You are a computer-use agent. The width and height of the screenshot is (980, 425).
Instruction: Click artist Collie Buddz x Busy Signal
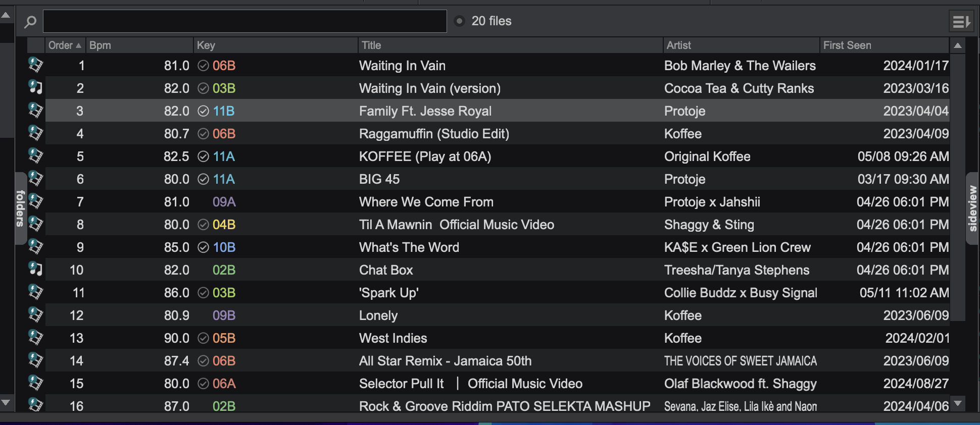point(741,293)
